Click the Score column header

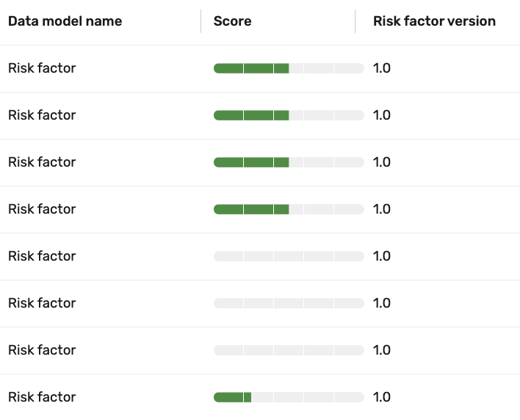(x=233, y=21)
